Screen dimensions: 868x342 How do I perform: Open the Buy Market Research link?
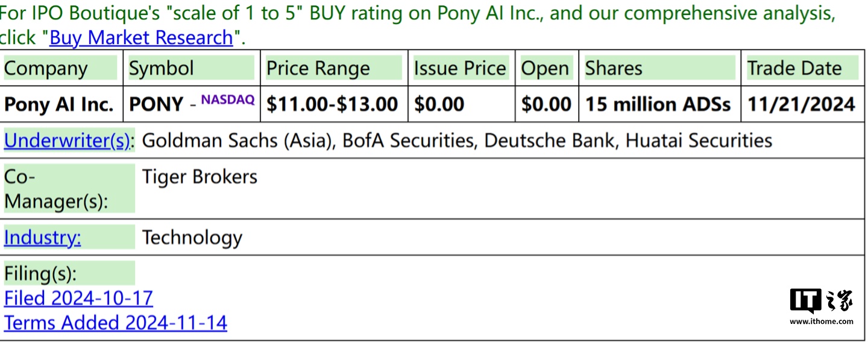click(141, 37)
